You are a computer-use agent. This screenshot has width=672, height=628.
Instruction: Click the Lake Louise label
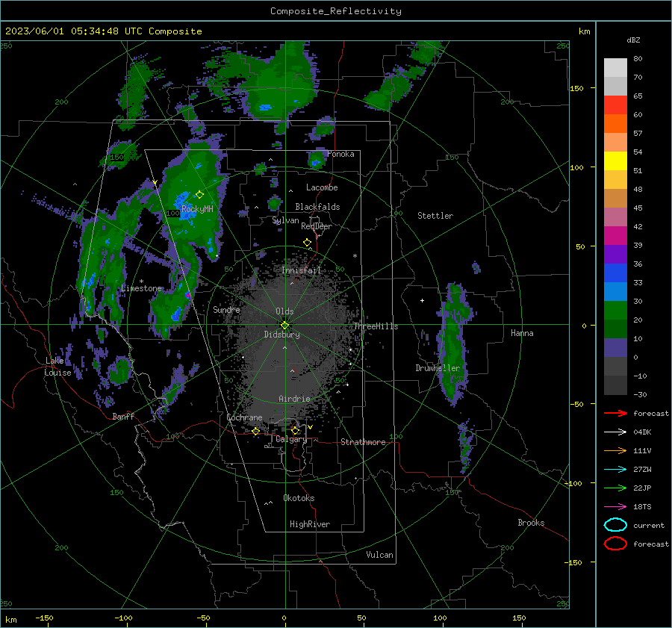[x=57, y=367]
